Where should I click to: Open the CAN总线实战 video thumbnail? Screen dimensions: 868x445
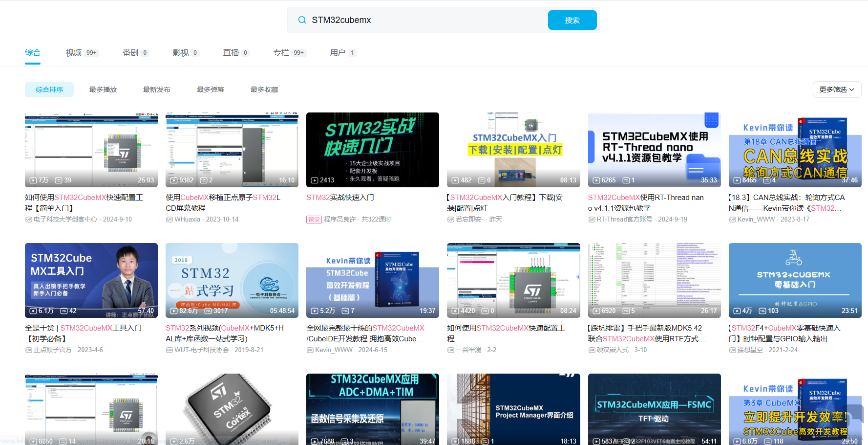pos(795,150)
